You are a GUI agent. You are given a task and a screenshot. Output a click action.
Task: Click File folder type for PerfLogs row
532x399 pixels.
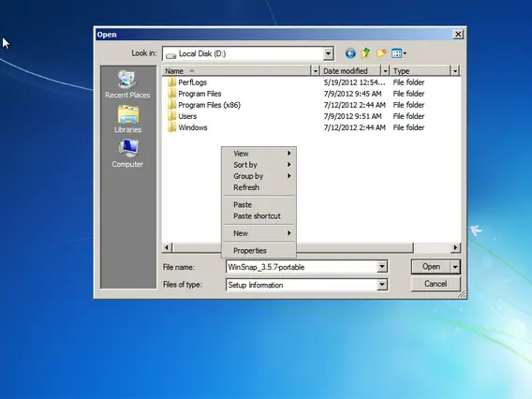pos(408,82)
